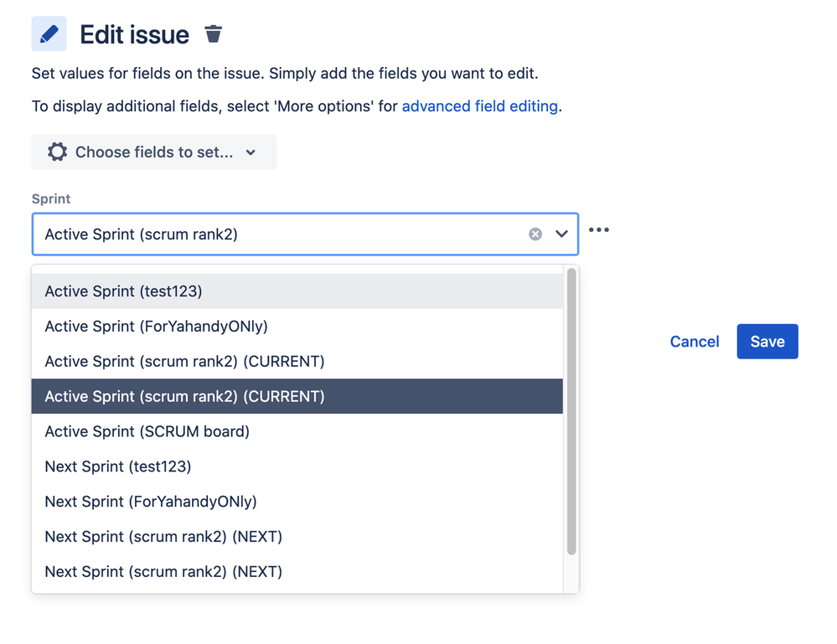
Task: Click inside the Sprint input field
Action: [x=276, y=234]
